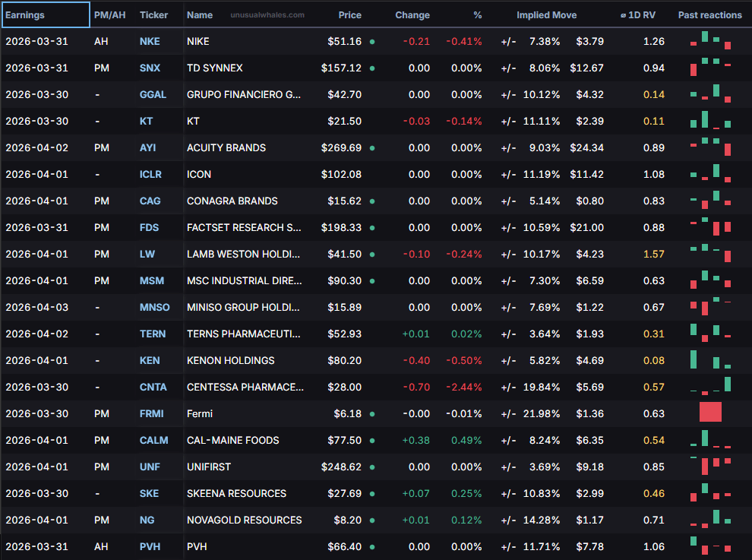Open FDS ticker link

pyautogui.click(x=149, y=227)
